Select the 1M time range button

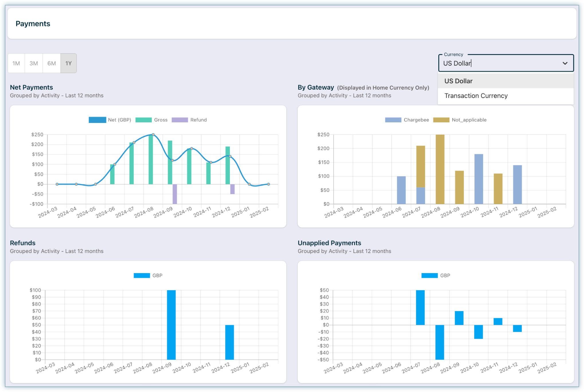(x=16, y=63)
